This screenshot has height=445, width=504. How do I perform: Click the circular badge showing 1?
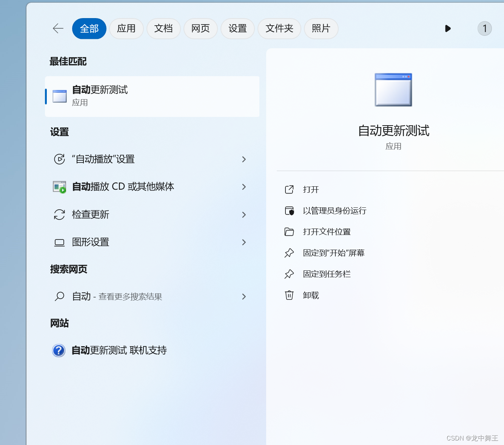click(x=485, y=29)
